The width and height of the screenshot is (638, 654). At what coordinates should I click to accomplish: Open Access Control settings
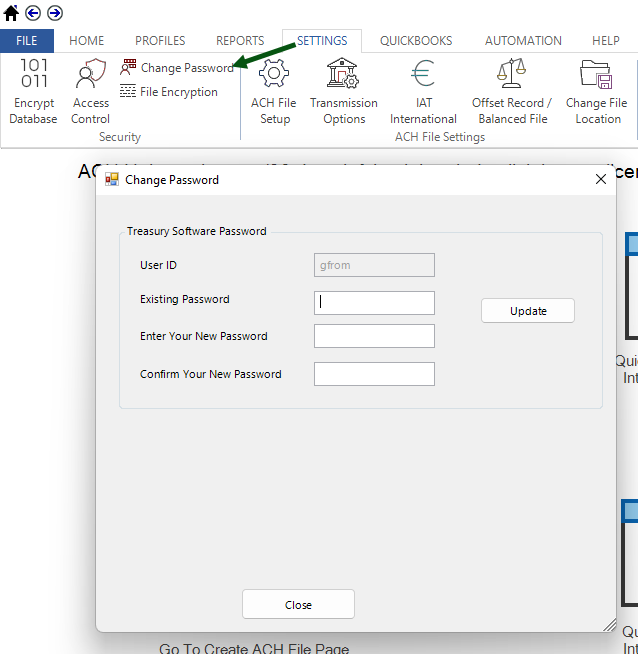pos(90,91)
